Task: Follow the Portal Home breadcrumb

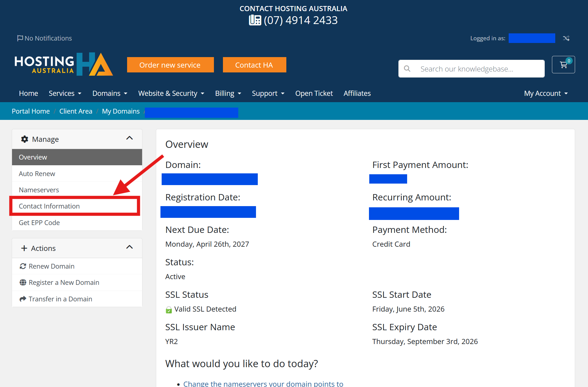Action: point(31,111)
